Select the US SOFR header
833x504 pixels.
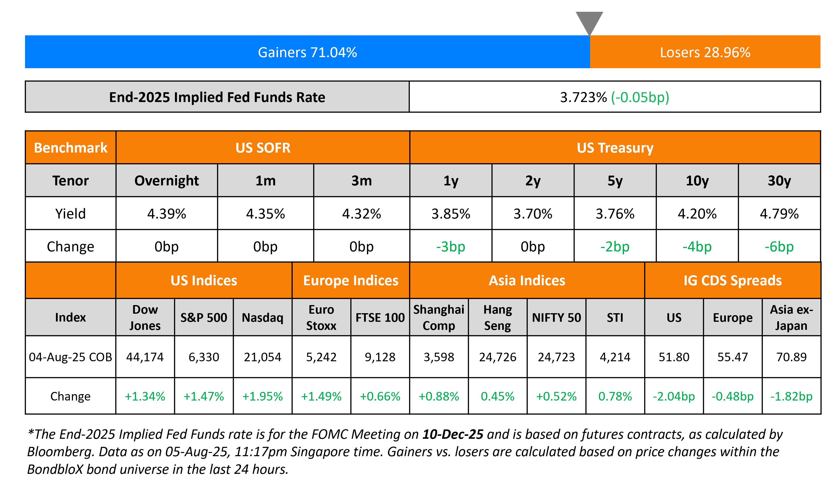click(x=263, y=148)
